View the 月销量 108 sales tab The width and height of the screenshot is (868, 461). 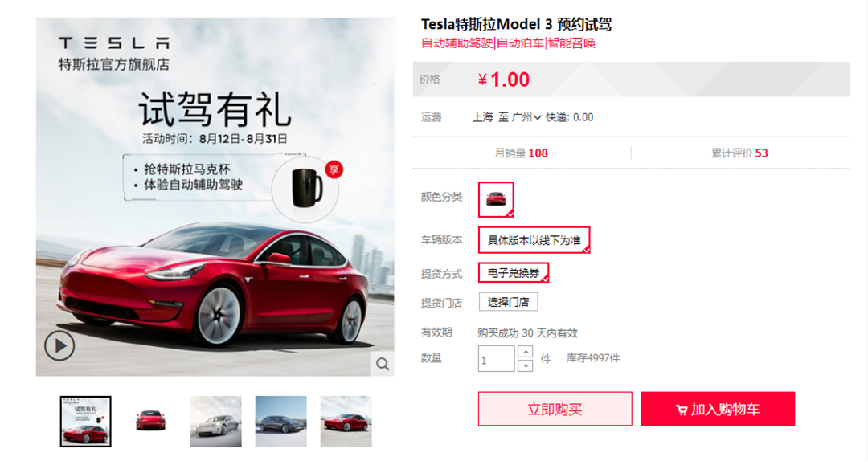pos(521,153)
